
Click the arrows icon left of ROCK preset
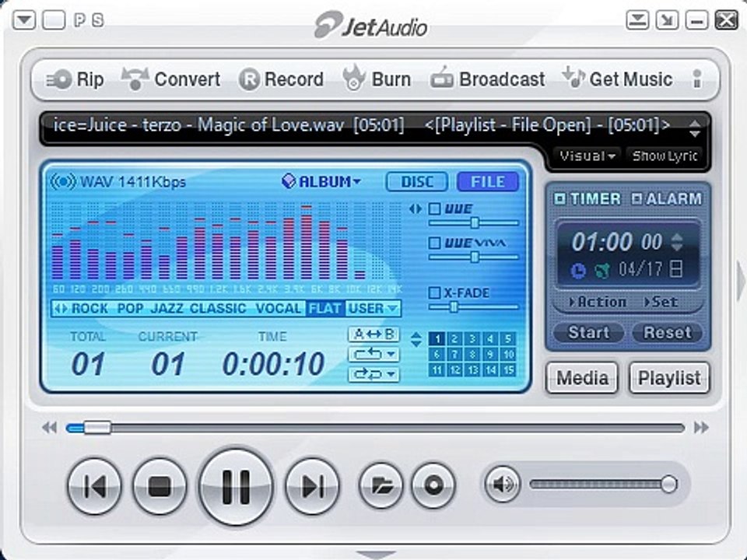pos(61,309)
